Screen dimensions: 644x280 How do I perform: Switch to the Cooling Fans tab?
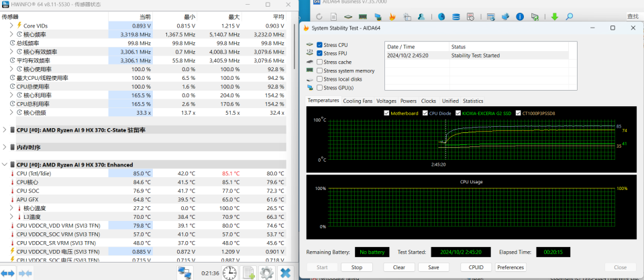[x=358, y=101]
